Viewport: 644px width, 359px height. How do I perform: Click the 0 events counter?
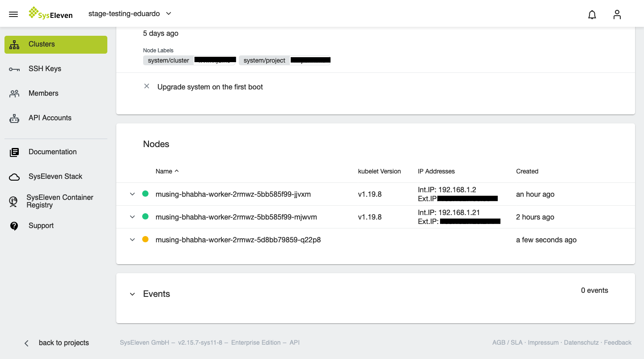(x=594, y=290)
